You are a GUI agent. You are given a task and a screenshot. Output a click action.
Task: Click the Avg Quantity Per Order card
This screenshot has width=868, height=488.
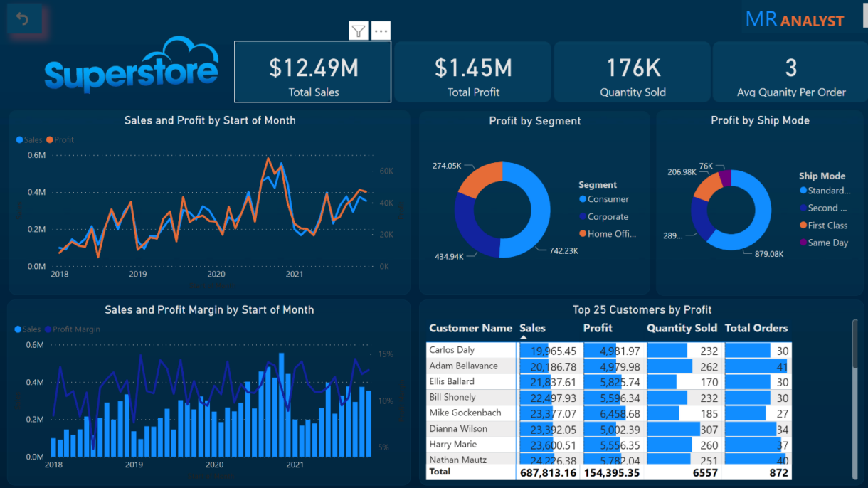[x=790, y=72]
